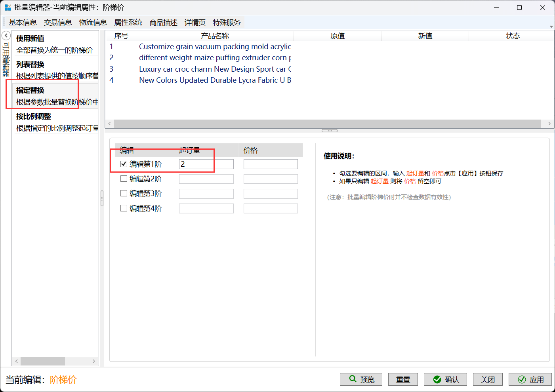Click the magnifier Preview (预览) button
Image resolution: width=555 pixels, height=392 pixels.
pyautogui.click(x=361, y=379)
